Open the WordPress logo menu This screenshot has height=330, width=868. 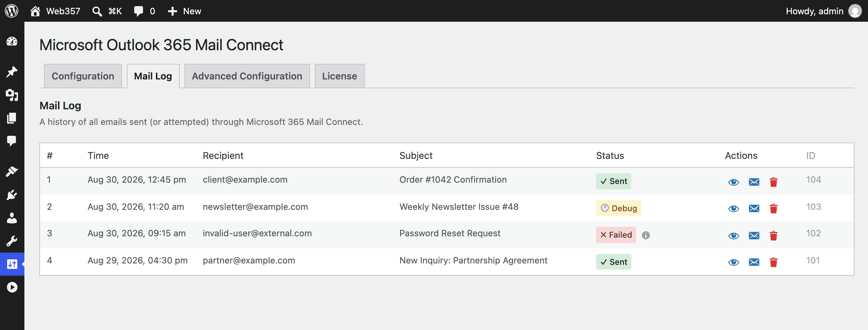pyautogui.click(x=12, y=11)
